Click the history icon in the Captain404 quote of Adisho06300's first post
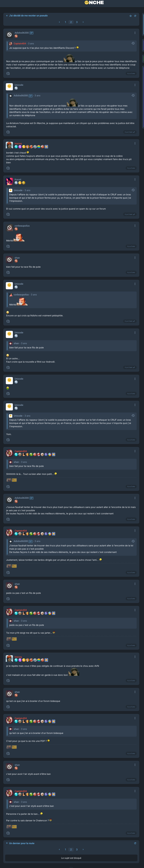The image size is (144, 868). [133, 43]
